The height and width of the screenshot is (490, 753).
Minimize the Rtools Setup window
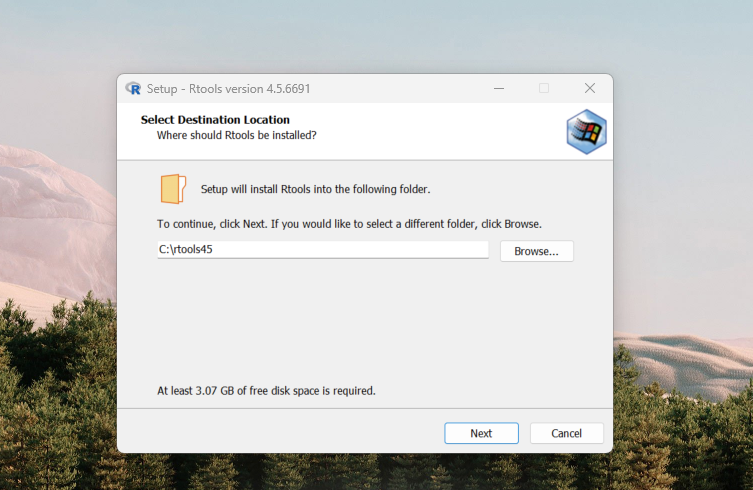coord(498,88)
